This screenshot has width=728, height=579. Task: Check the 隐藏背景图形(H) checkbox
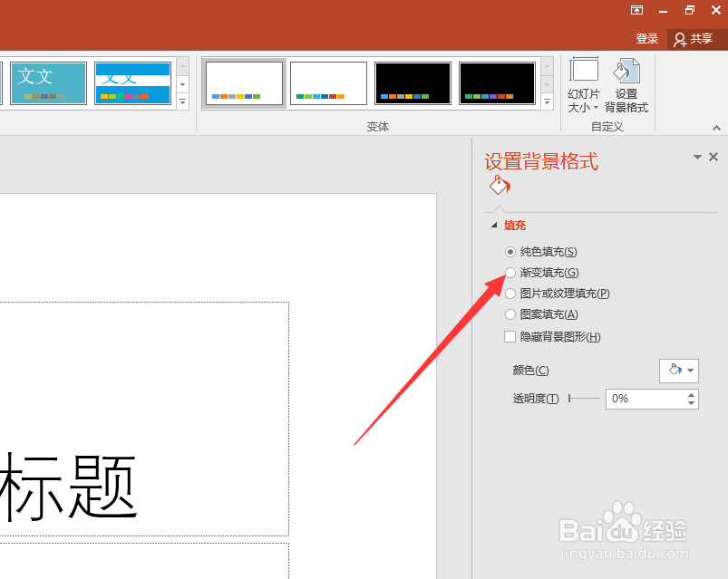[x=510, y=336]
